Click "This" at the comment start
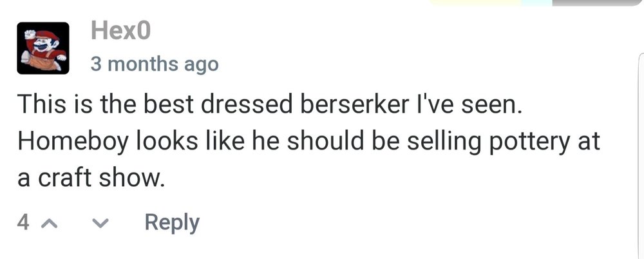The height and width of the screenshot is (259, 644). (38, 105)
